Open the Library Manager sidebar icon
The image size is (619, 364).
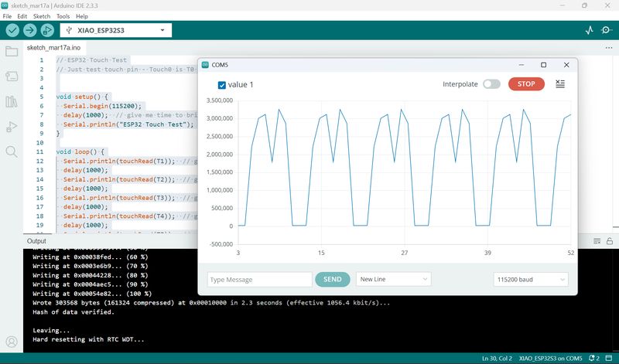[x=12, y=101]
